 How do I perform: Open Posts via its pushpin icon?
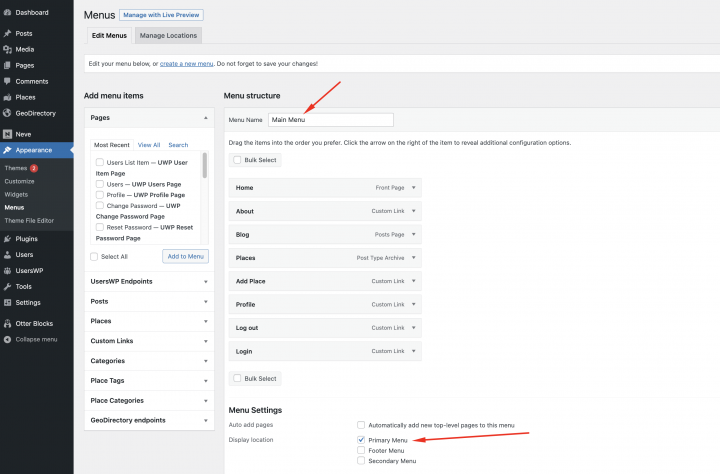(x=7, y=33)
